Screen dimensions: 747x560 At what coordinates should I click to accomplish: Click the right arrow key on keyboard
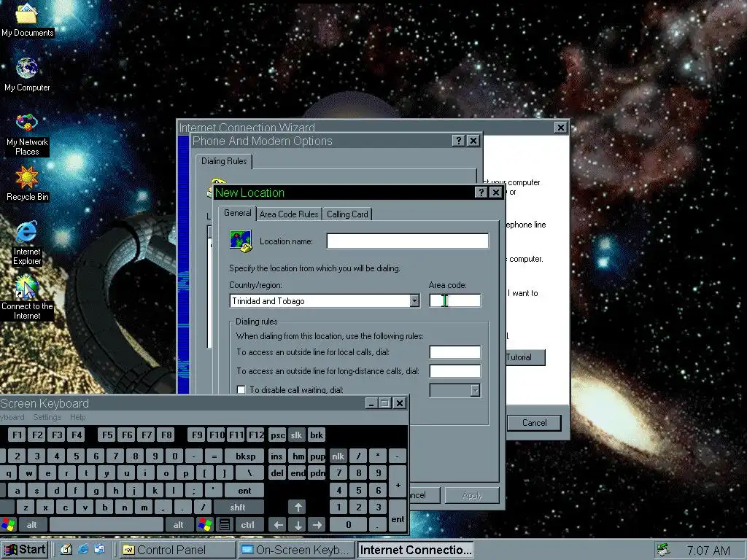317,525
